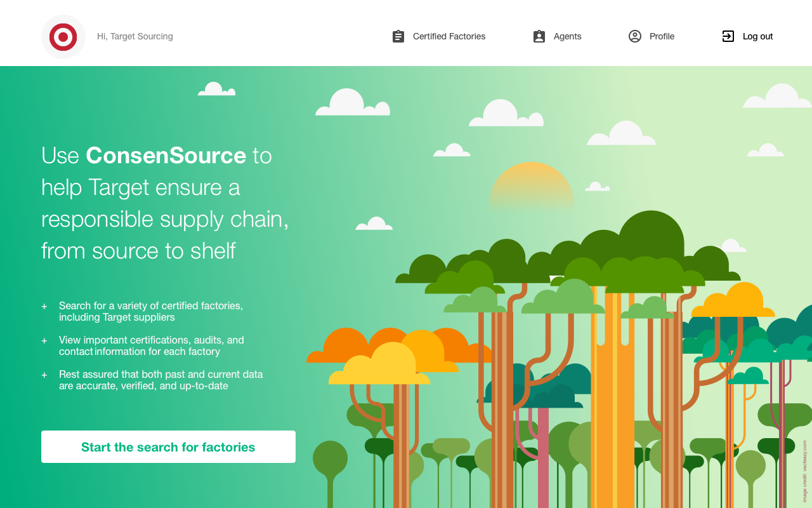Start the search for factories
The image size is (812, 508).
tap(168, 447)
